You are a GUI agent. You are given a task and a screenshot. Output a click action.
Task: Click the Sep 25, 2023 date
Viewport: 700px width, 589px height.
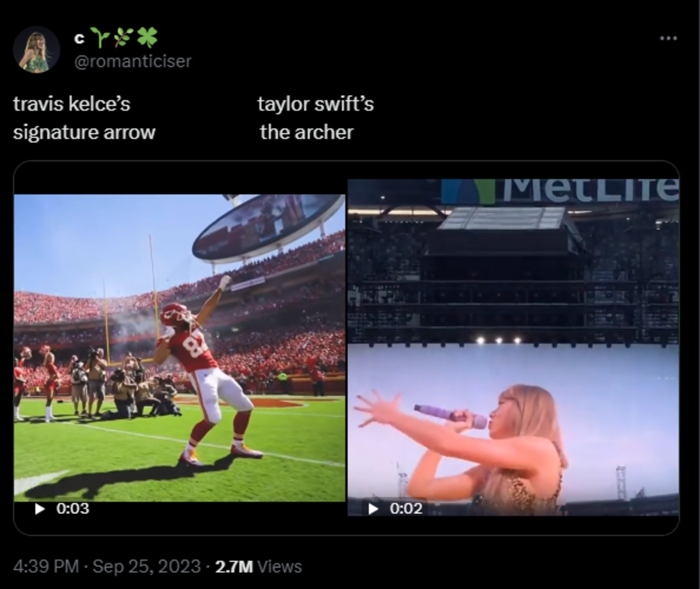[146, 566]
